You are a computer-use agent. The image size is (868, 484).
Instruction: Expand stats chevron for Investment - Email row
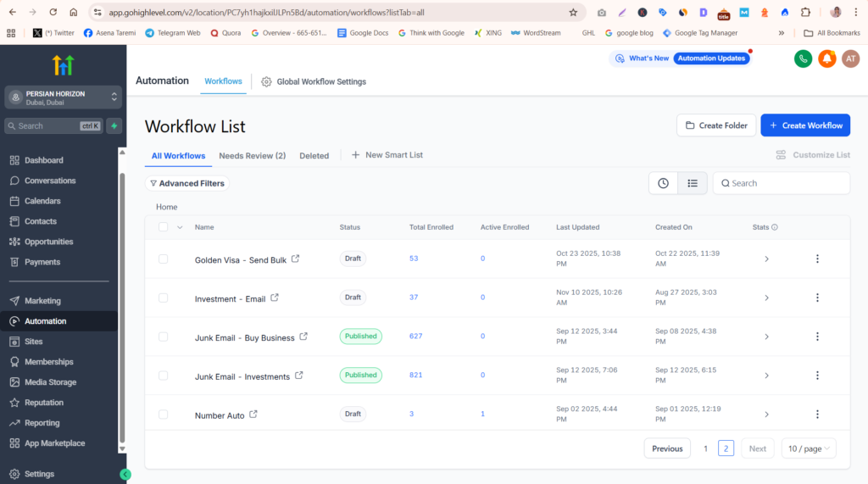click(766, 298)
